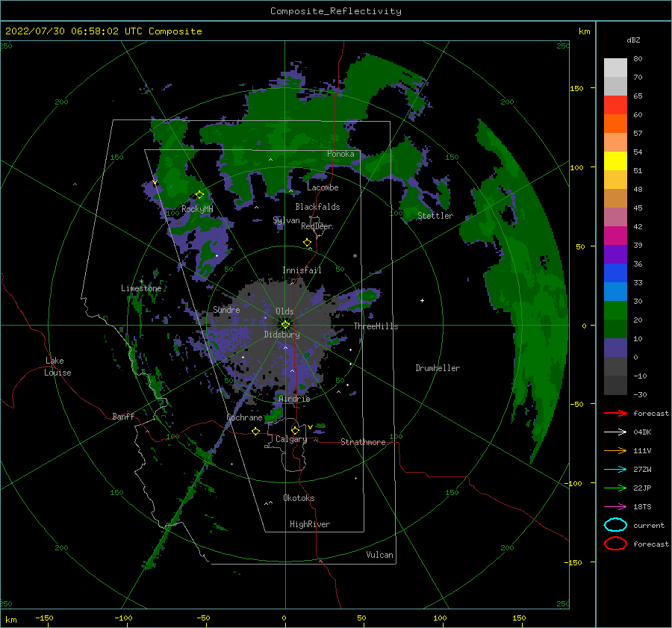Click the Blackfalds city label

pyautogui.click(x=317, y=207)
